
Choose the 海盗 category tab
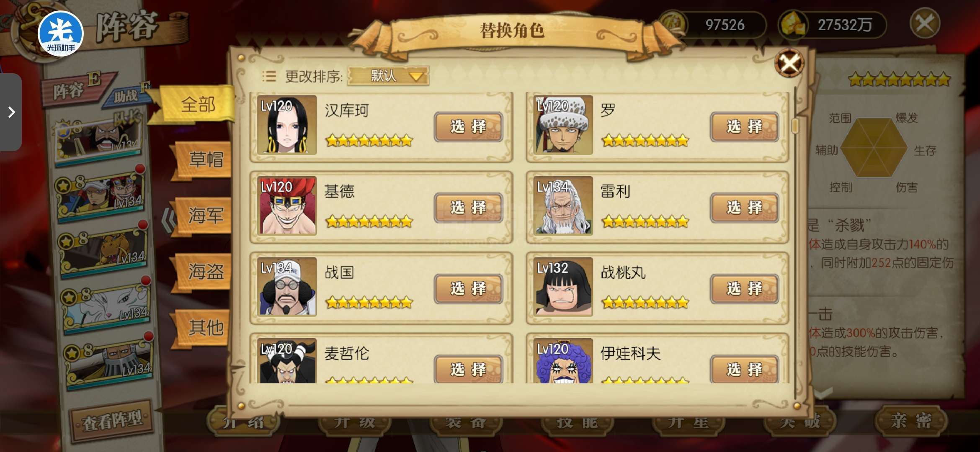[205, 272]
